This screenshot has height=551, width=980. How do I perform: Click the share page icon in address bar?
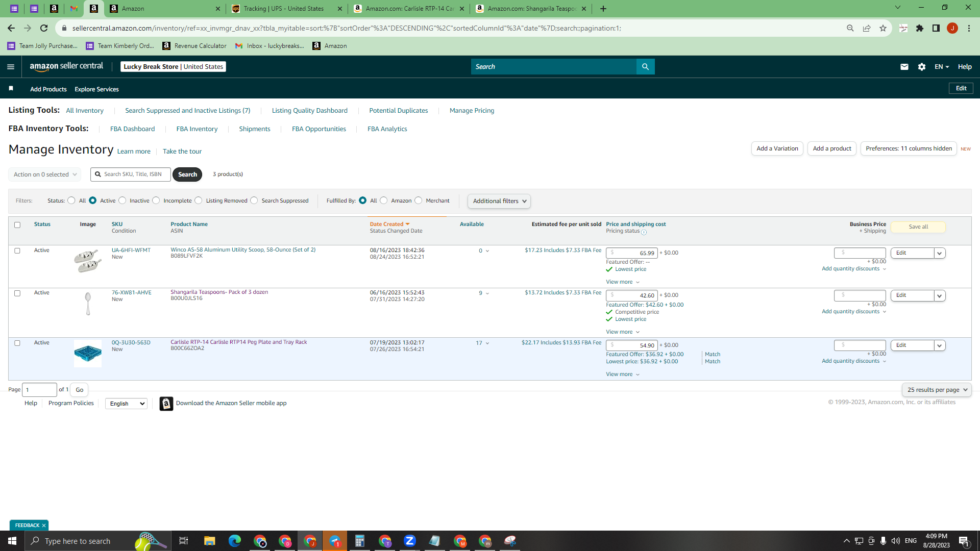point(867,28)
